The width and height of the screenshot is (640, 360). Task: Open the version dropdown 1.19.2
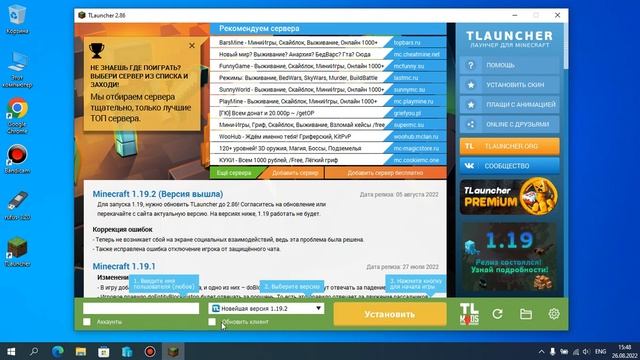click(267, 309)
